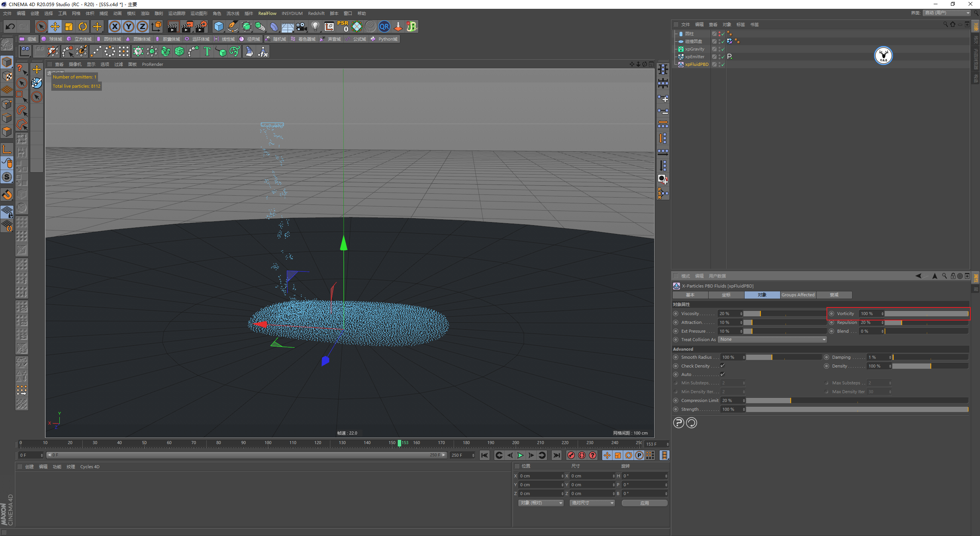The height and width of the screenshot is (536, 980).
Task: Click the QR toolbar icon
Action: tap(384, 26)
